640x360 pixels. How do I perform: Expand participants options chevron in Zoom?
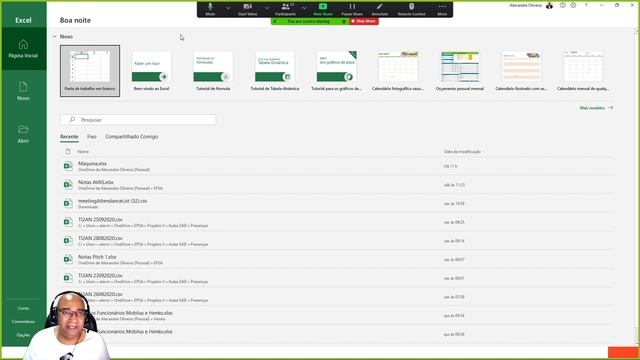coord(304,7)
